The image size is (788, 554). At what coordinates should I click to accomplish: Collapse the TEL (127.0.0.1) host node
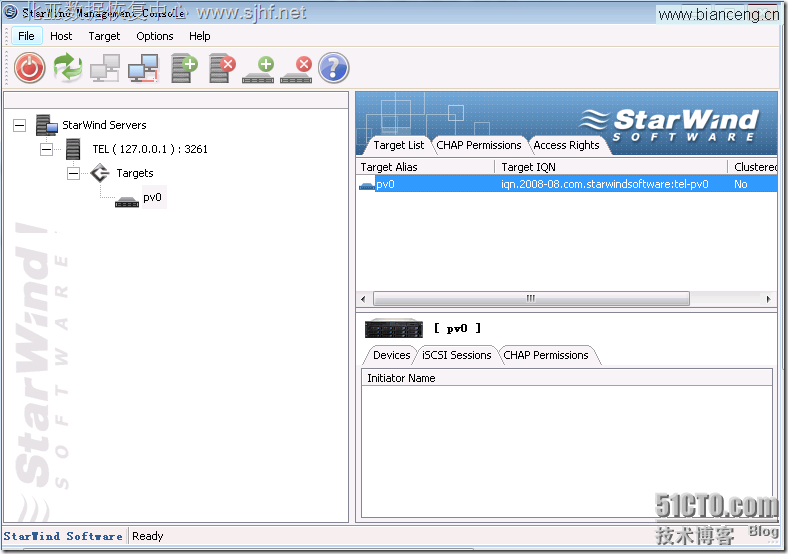tap(46, 149)
